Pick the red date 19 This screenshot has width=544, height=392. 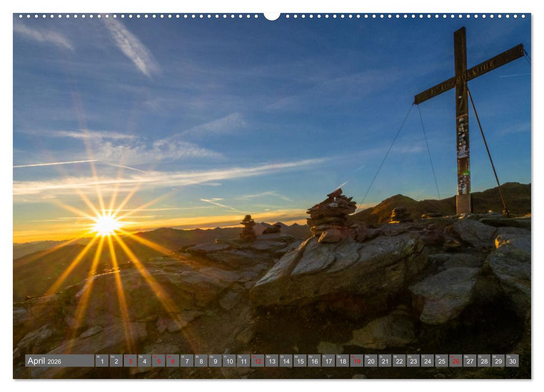click(x=356, y=361)
